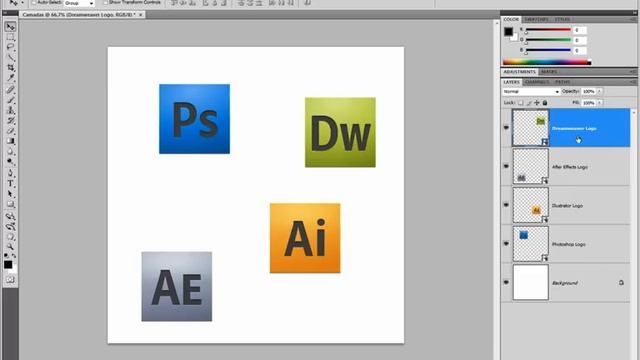640x360 pixels.
Task: Select the Eraser tool
Action: coord(10,131)
